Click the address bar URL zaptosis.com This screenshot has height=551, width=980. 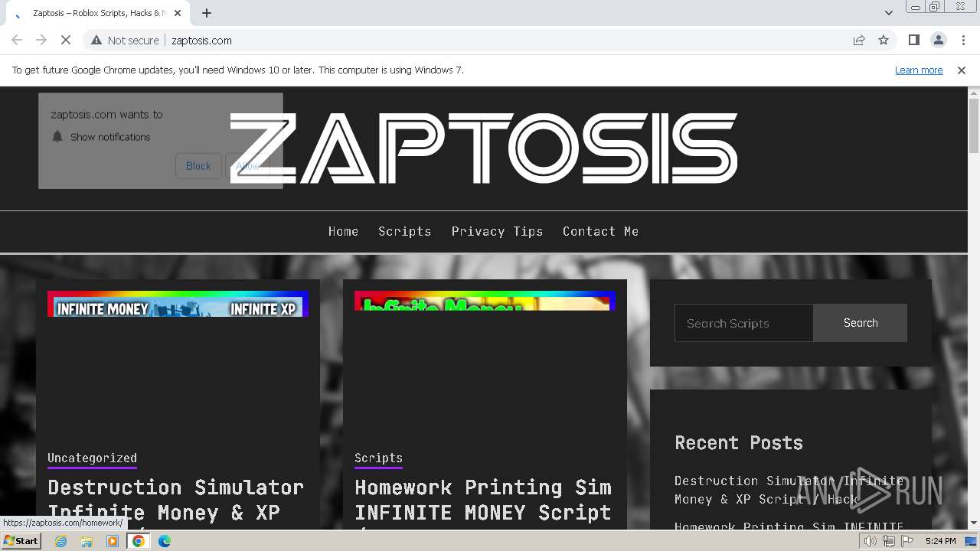pyautogui.click(x=201, y=41)
